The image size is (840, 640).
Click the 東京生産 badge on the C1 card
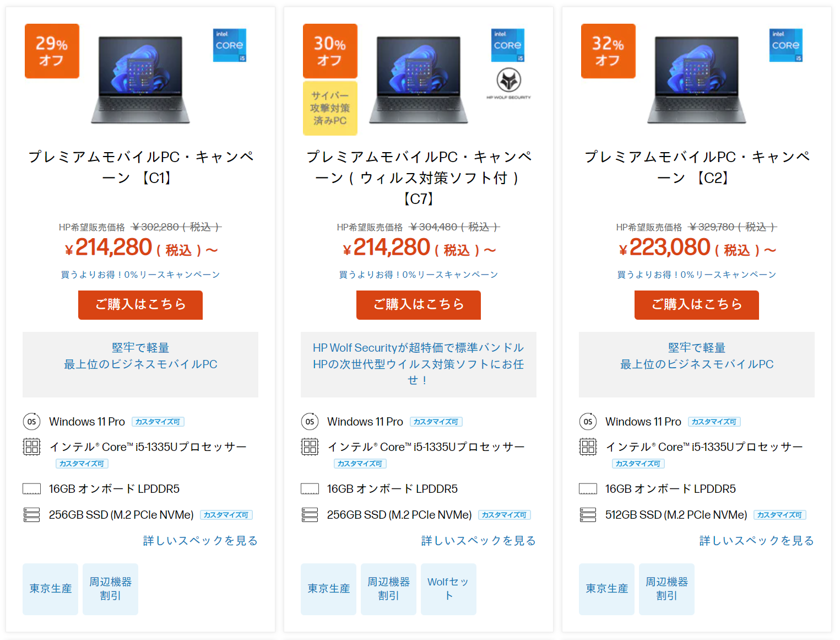(x=50, y=589)
